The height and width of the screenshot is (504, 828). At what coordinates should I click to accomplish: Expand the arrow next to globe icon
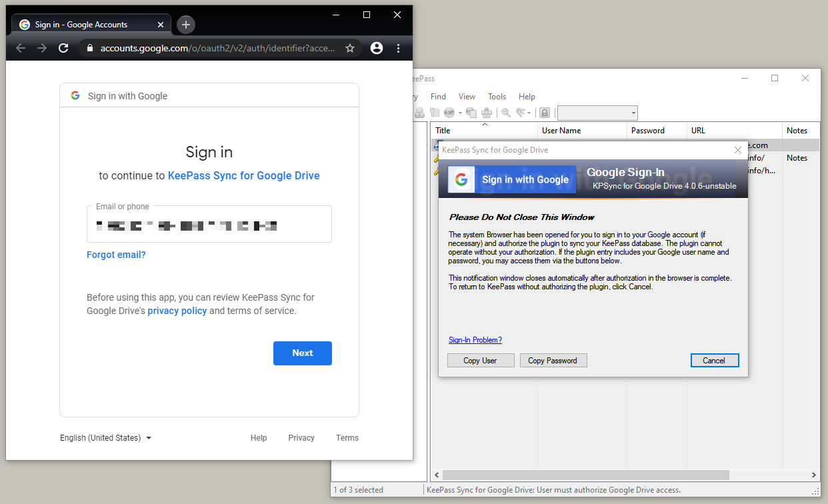click(460, 113)
